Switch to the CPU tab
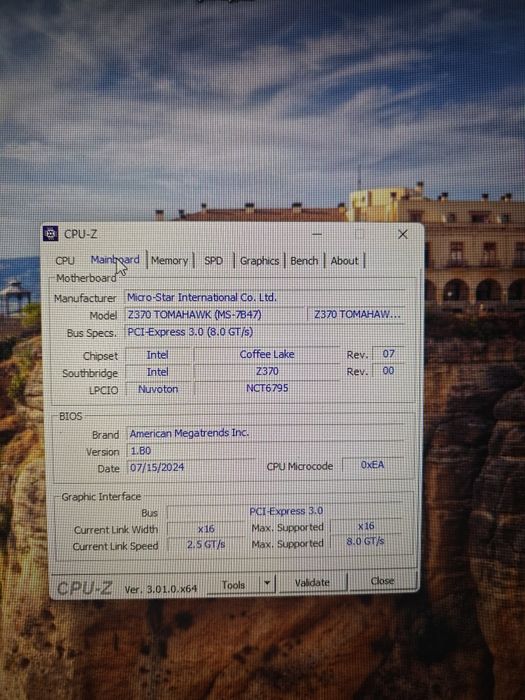This screenshot has width=525, height=700. pos(65,260)
